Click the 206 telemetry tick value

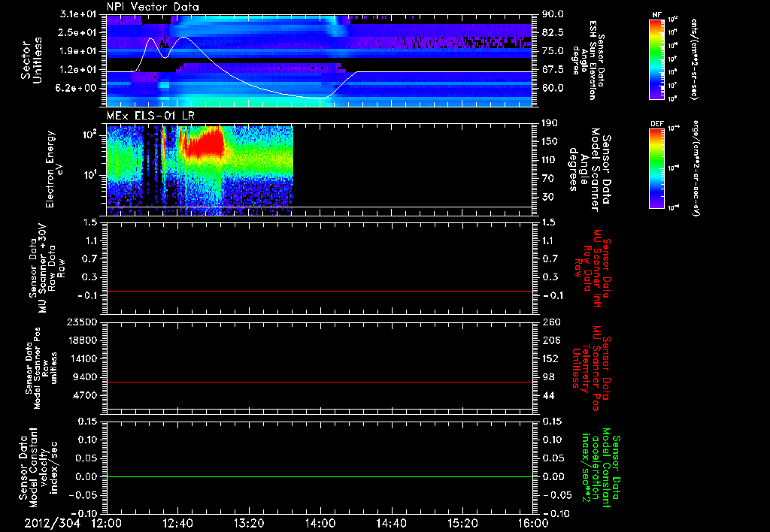point(550,340)
